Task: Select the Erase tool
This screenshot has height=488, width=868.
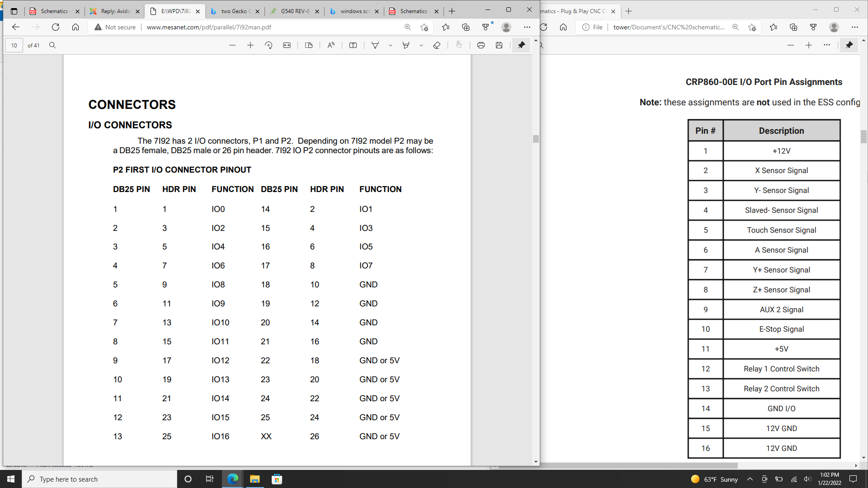Action: (437, 45)
